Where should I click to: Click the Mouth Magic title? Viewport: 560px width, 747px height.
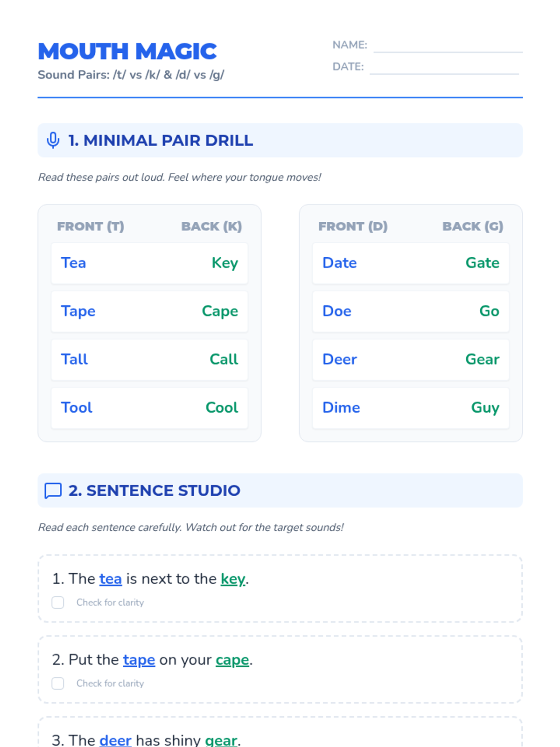point(127,51)
